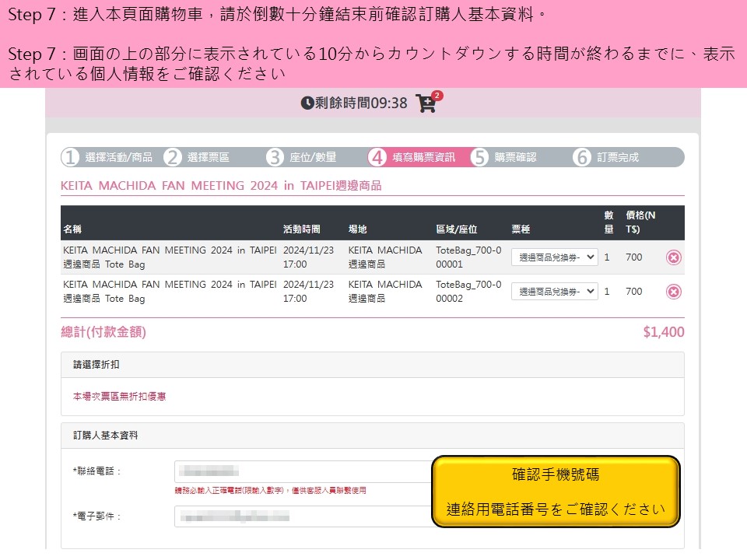The image size is (747, 560).
Task: Go to step 2 選擇票區
Action: click(173, 157)
